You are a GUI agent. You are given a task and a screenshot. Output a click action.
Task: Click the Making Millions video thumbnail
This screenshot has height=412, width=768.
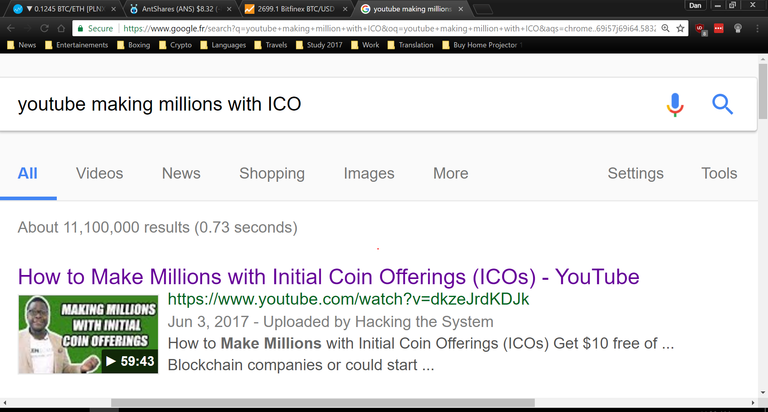(x=88, y=335)
